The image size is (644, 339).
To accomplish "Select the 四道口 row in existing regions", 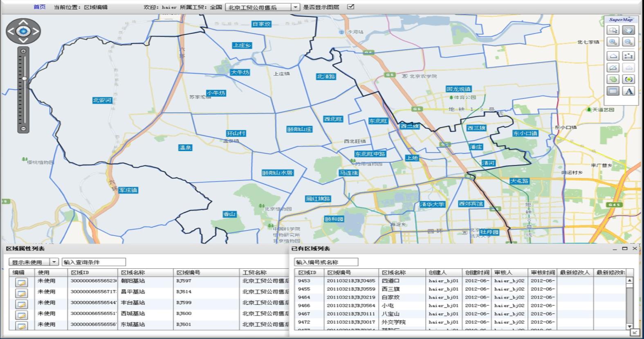I will click(x=460, y=281).
